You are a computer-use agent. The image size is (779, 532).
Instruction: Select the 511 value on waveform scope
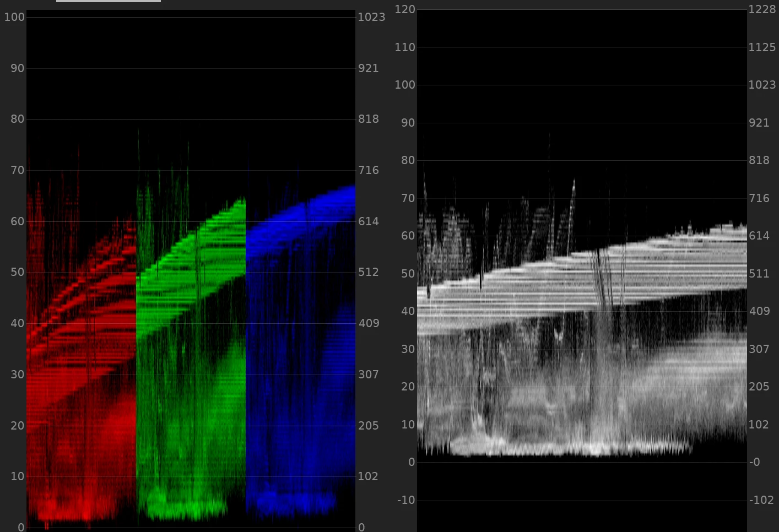pyautogui.click(x=759, y=274)
